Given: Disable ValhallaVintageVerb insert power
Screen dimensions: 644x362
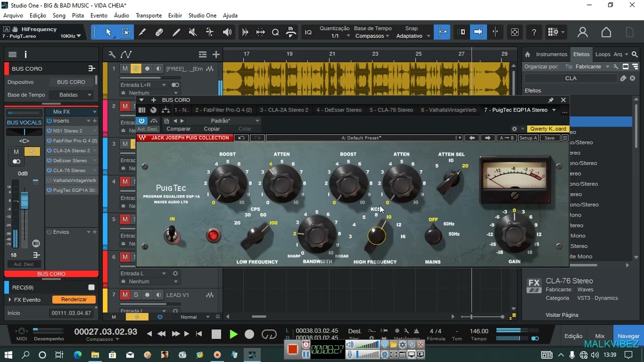Looking at the screenshot, I should 49,180.
